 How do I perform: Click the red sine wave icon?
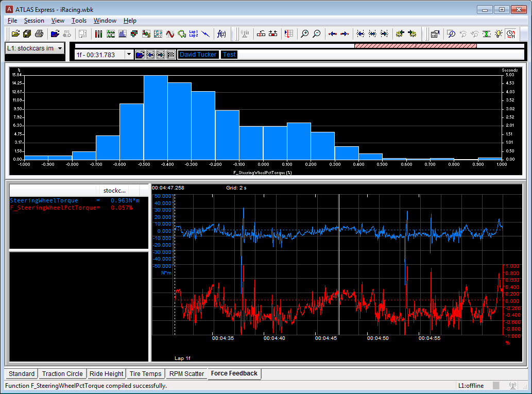coord(170,33)
